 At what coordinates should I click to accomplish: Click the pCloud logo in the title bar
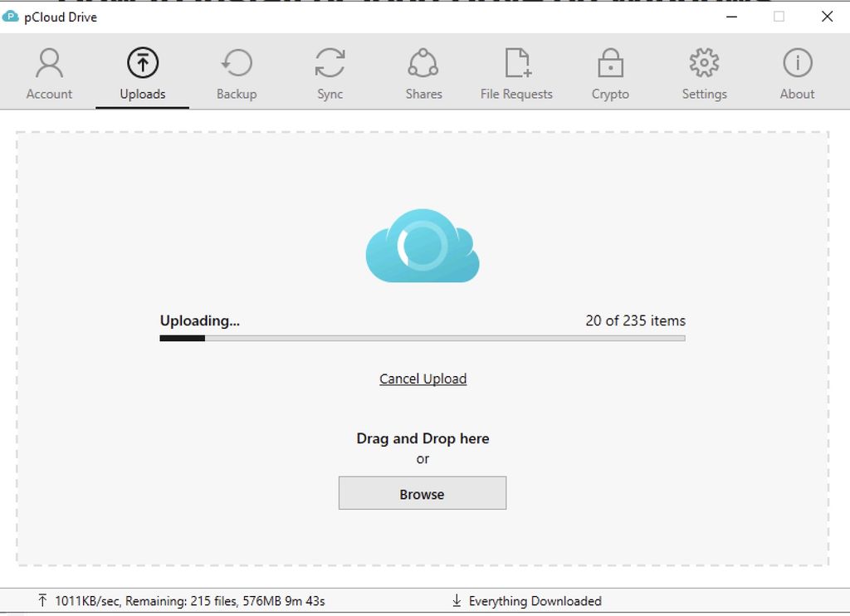[x=12, y=16]
